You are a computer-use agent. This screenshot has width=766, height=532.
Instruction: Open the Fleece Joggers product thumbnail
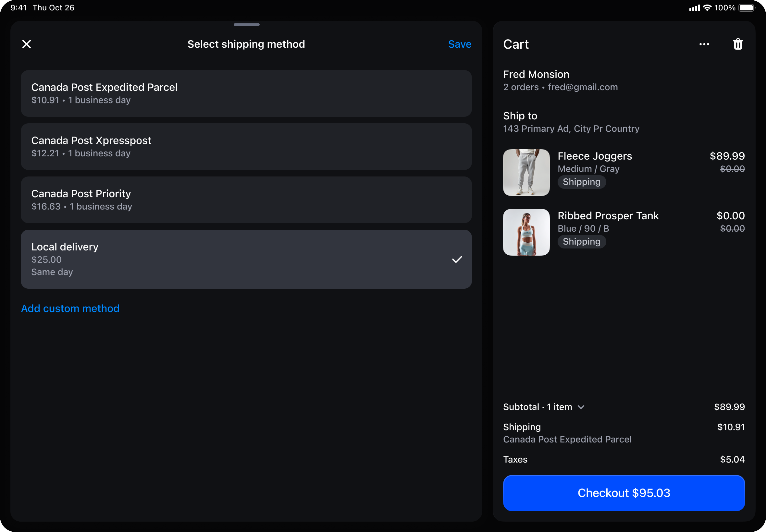click(x=526, y=172)
